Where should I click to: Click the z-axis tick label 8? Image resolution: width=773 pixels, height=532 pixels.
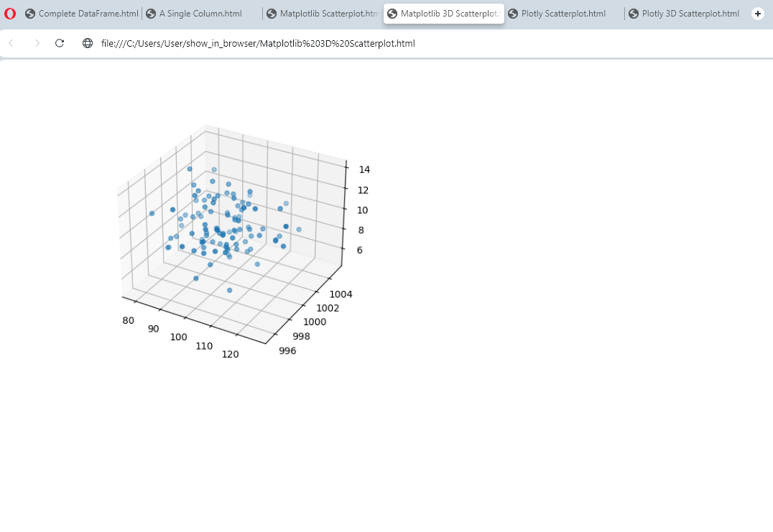[x=361, y=230]
